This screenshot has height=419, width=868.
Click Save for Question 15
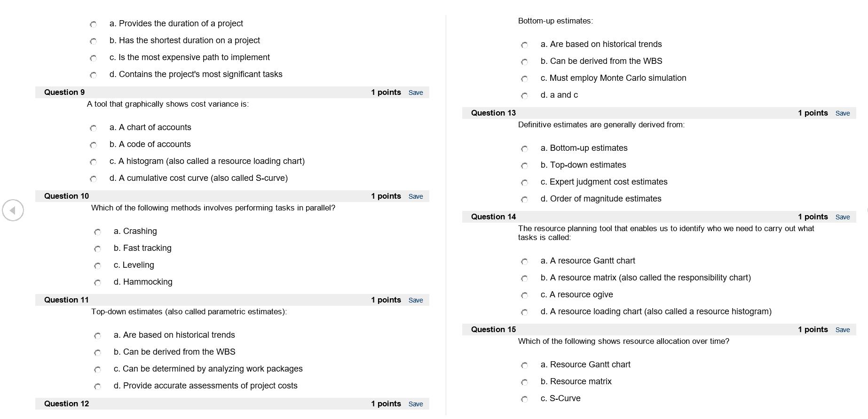(843, 329)
